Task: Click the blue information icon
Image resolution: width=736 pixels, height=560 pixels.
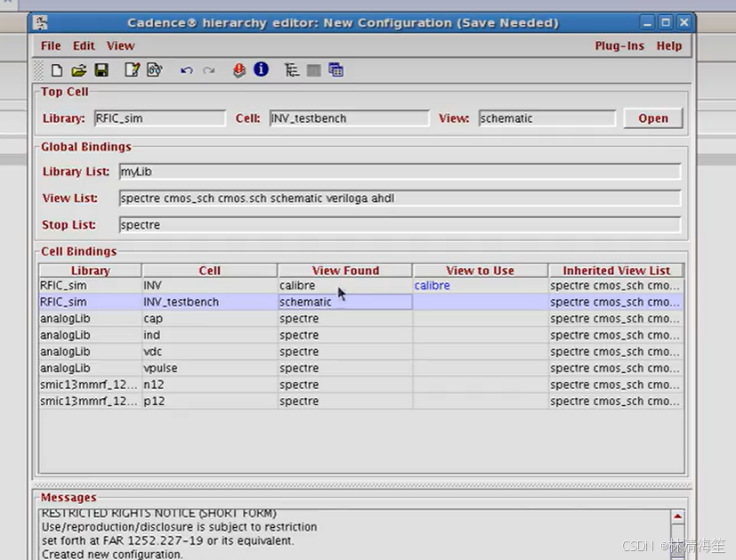Action: point(261,69)
